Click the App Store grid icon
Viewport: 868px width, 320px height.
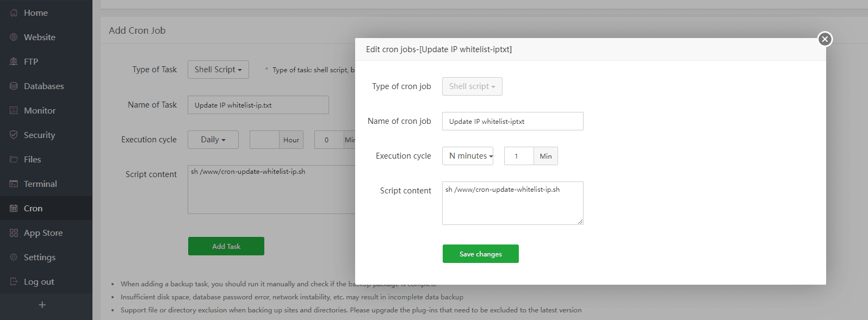coord(14,233)
